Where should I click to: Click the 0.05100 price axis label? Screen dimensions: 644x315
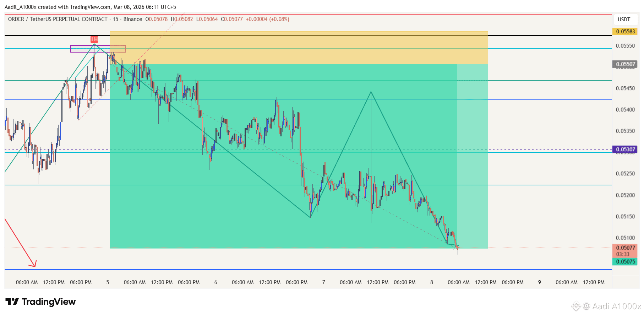tap(625, 238)
